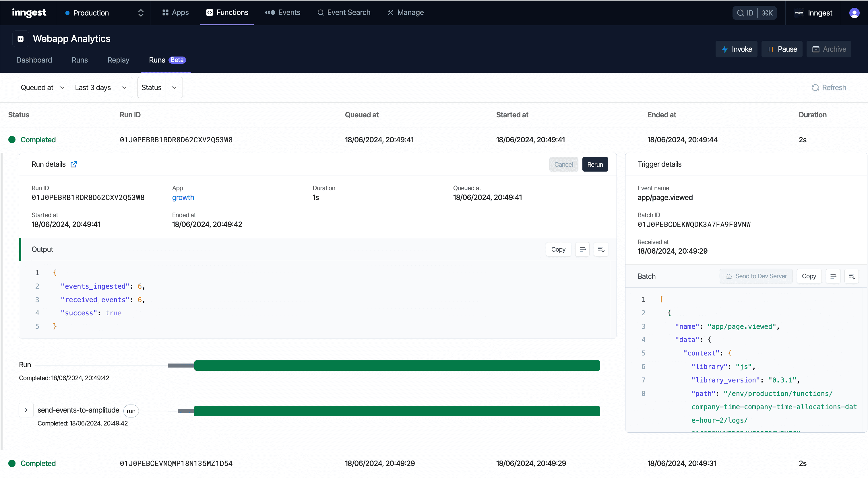868x478 pixels.
Task: Click the Invoke lightning bolt icon
Action: tap(726, 49)
